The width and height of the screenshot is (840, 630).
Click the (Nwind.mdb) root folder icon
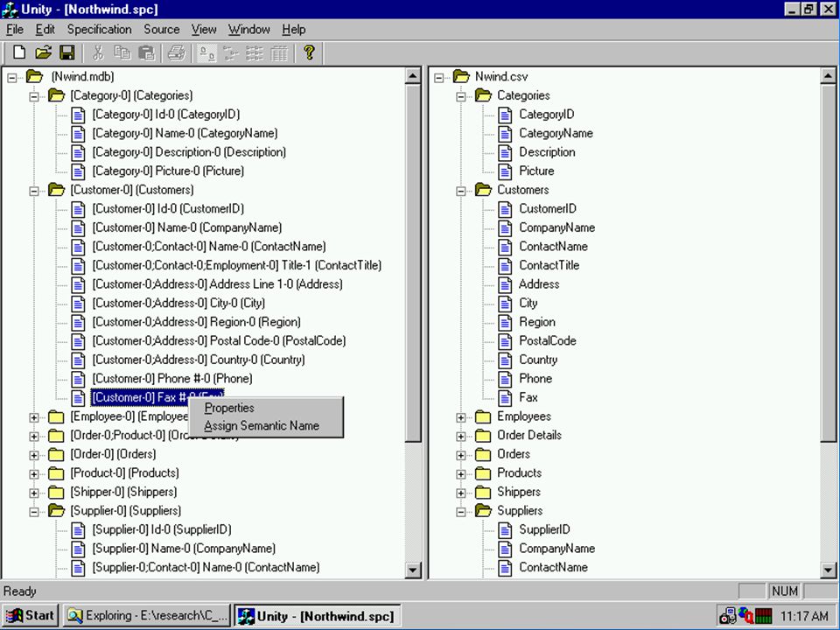click(34, 77)
